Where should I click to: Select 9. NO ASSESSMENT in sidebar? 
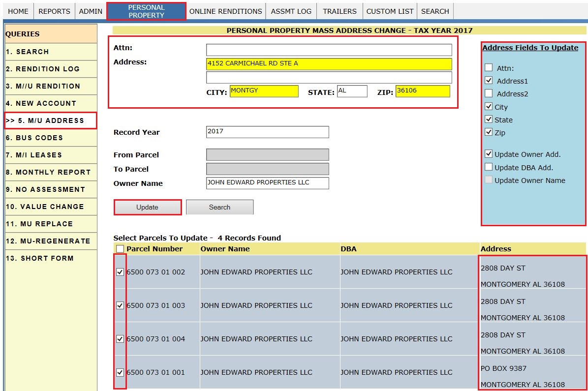(51, 190)
